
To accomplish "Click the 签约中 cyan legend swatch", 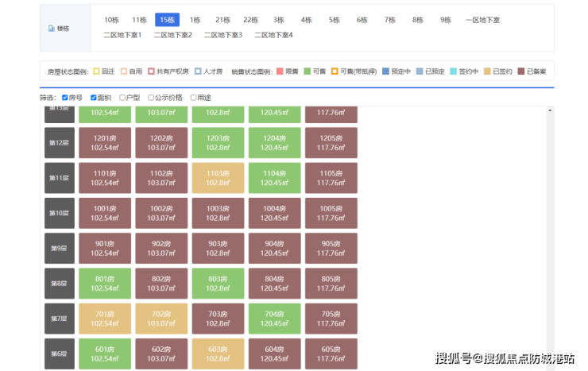I will coord(454,71).
